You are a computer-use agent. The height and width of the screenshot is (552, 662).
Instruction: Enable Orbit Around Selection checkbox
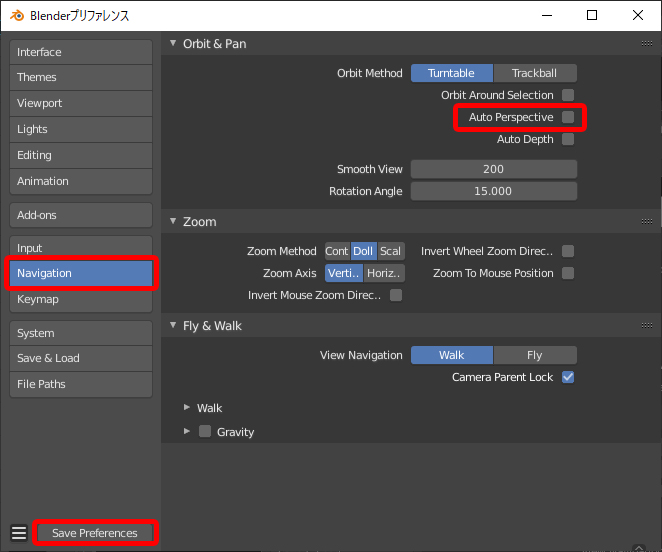point(568,95)
